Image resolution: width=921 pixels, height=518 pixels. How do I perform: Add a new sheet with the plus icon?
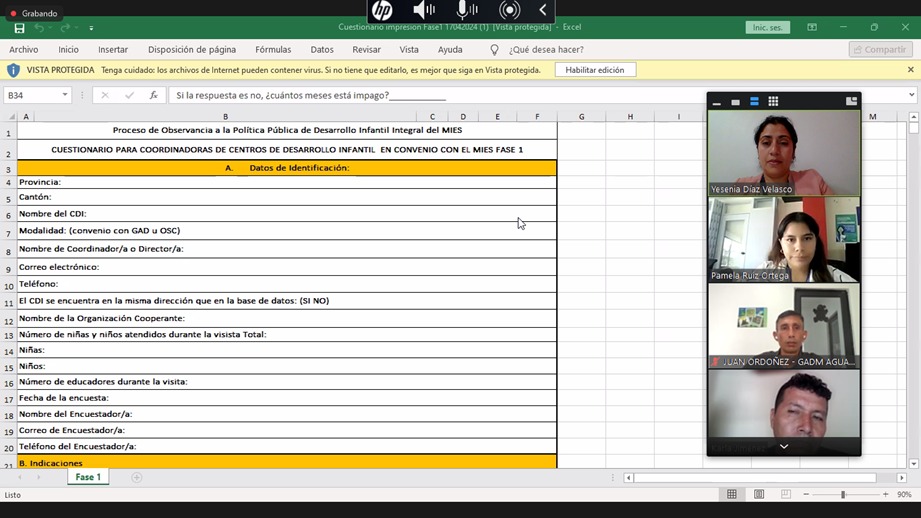pyautogui.click(x=137, y=477)
